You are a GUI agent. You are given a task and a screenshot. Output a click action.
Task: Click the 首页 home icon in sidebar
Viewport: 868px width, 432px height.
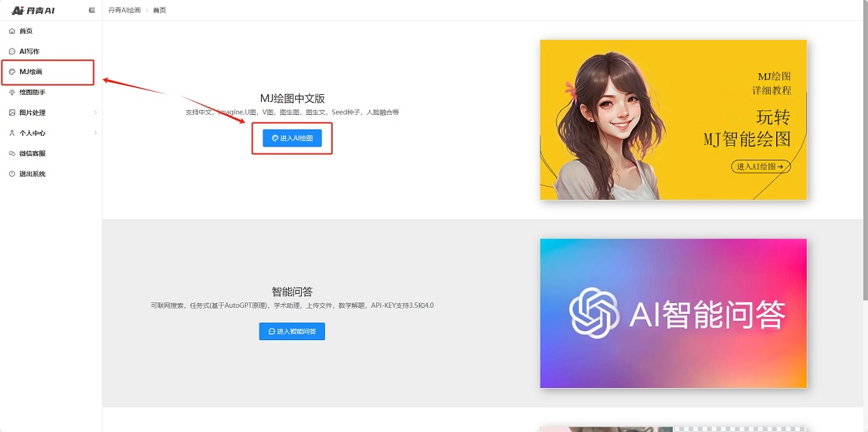(12, 31)
